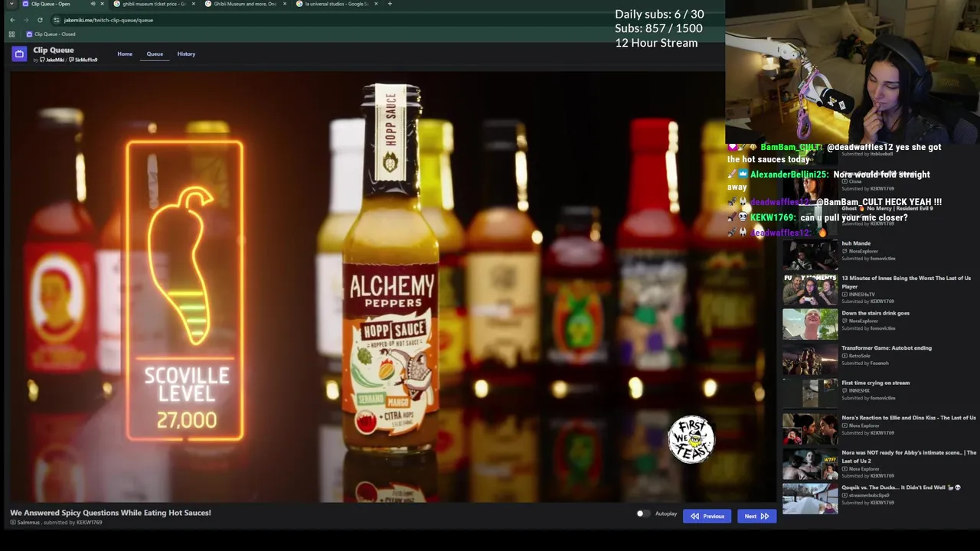Go back with the browser back arrow
Viewport: 980px width, 551px height.
(12, 20)
